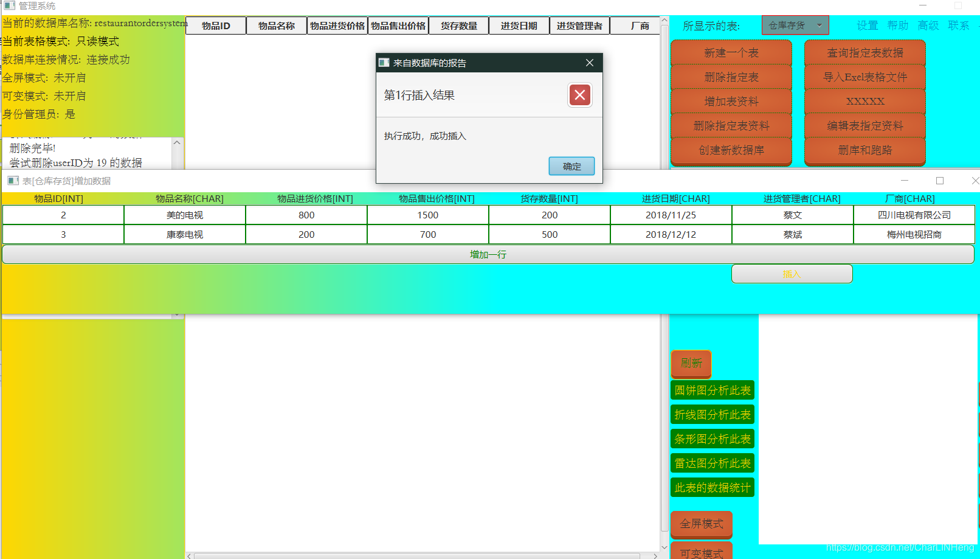Select 物品售出价格 column header in main table
The width and height of the screenshot is (980, 559).
[x=398, y=26]
